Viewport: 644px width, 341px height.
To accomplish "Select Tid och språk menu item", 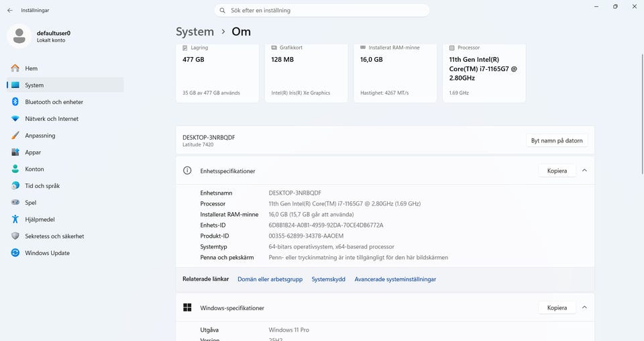I will pyautogui.click(x=42, y=186).
